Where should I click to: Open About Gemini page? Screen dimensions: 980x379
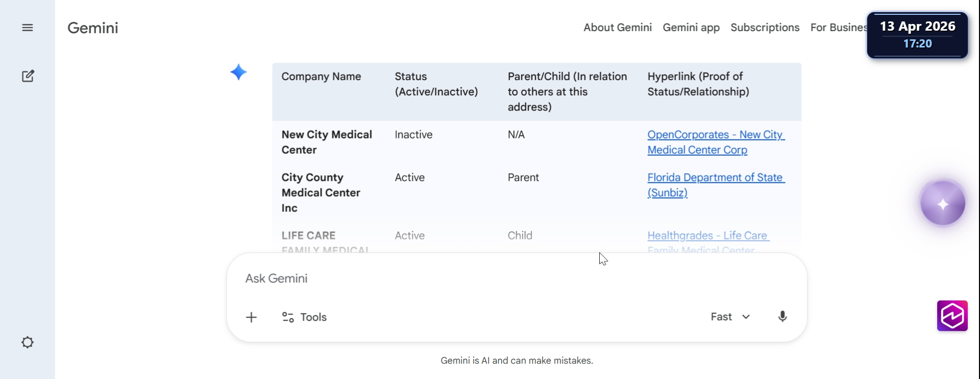click(618, 28)
